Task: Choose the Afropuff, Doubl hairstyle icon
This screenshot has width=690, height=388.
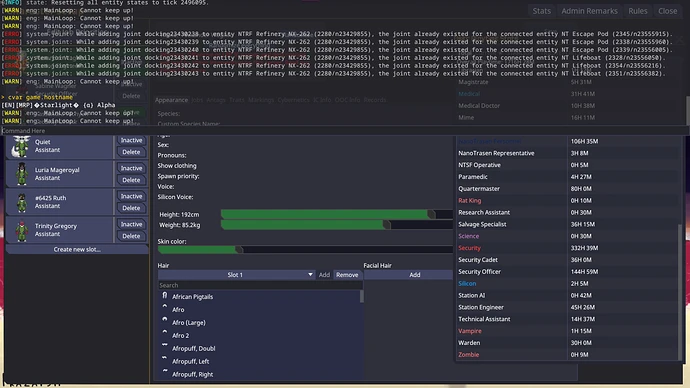Action: pos(165,345)
